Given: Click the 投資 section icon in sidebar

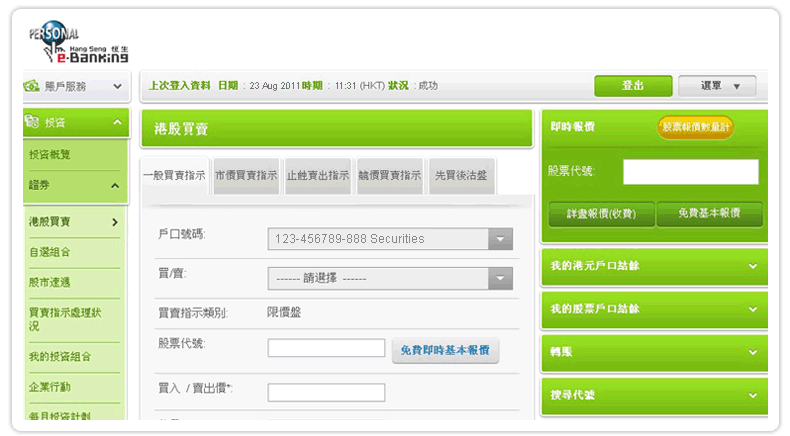Looking at the screenshot, I should [33, 122].
